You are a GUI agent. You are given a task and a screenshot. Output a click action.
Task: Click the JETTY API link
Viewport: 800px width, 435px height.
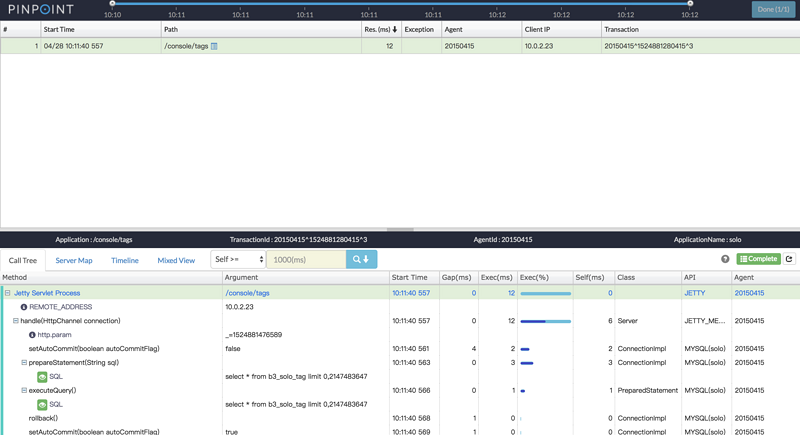coord(694,293)
